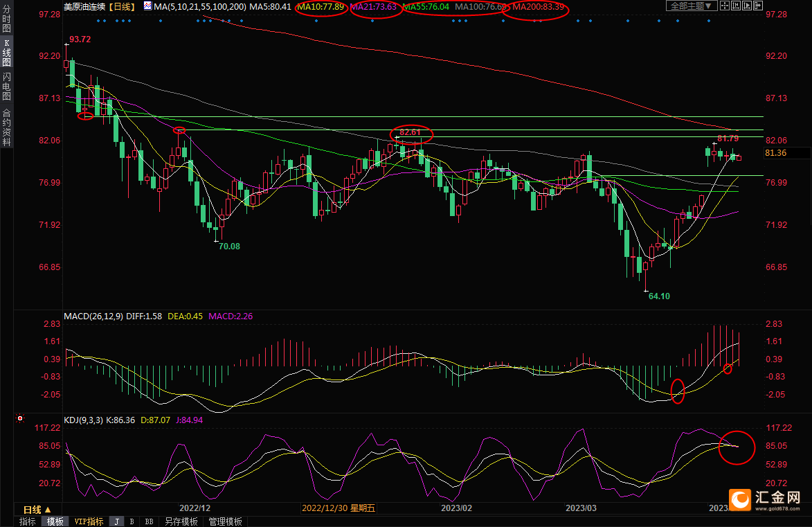Click the MA100 value label
Image resolution: width=812 pixels, height=527 pixels.
[x=480, y=7]
